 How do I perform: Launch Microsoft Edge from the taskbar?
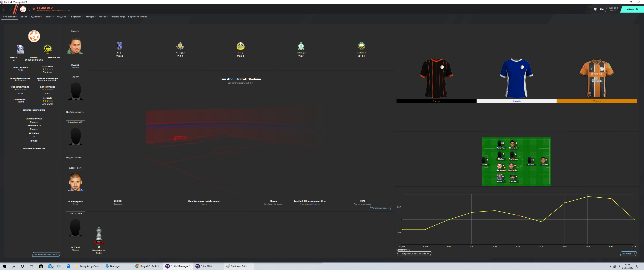69,266
